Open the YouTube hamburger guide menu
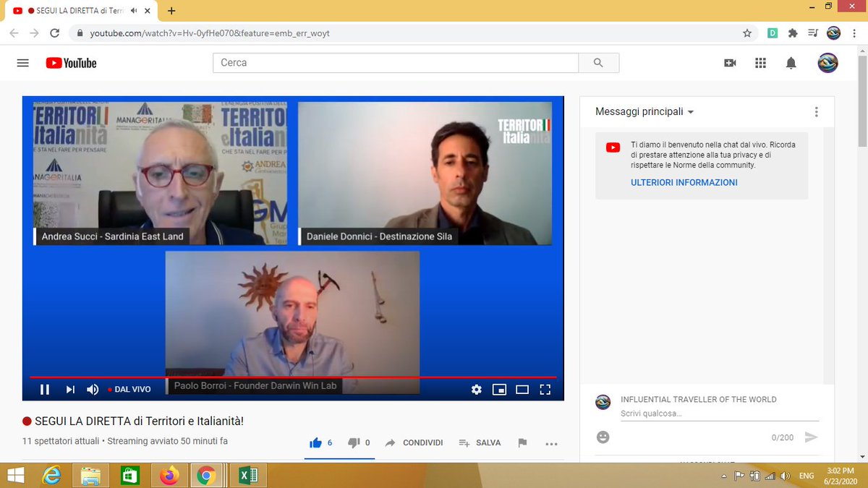The height and width of the screenshot is (488, 868). pos(22,63)
